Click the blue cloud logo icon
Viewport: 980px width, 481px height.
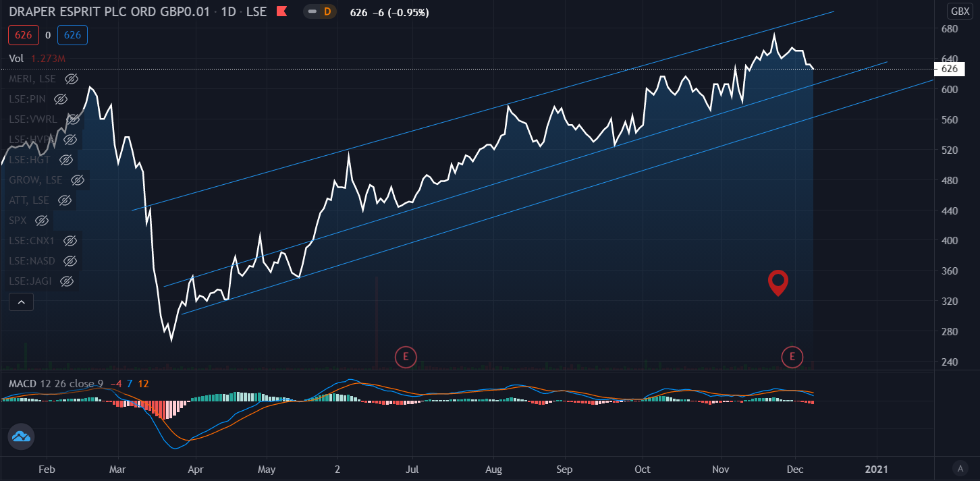coord(21,437)
